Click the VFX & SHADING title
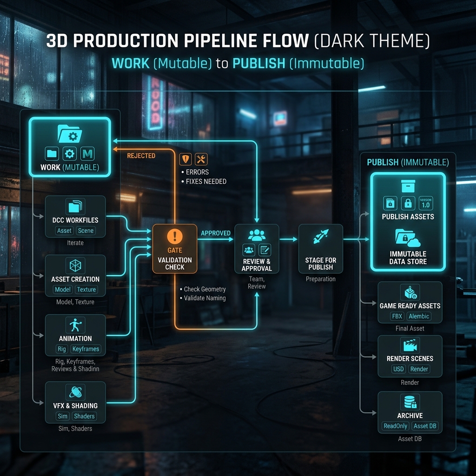This screenshot has width=476, height=476. pyautogui.click(x=75, y=405)
